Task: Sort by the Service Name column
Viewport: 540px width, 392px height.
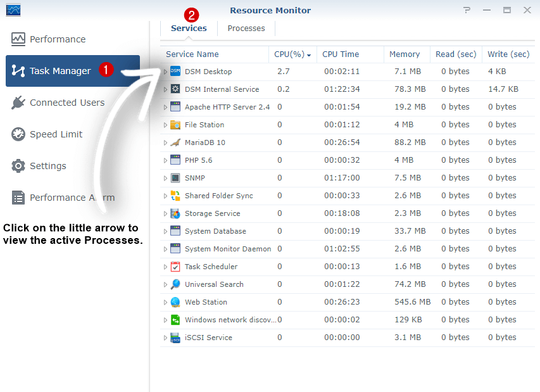Action: 214,54
